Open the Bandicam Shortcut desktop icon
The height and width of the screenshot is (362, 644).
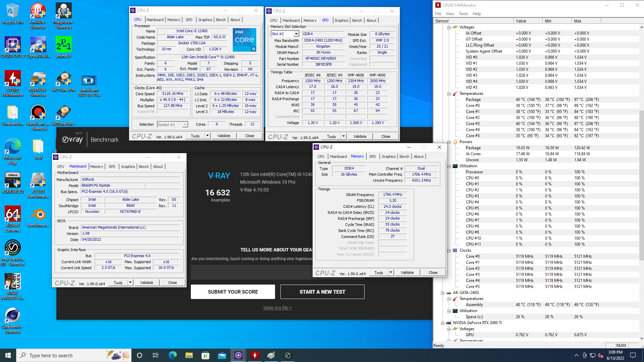38,117
